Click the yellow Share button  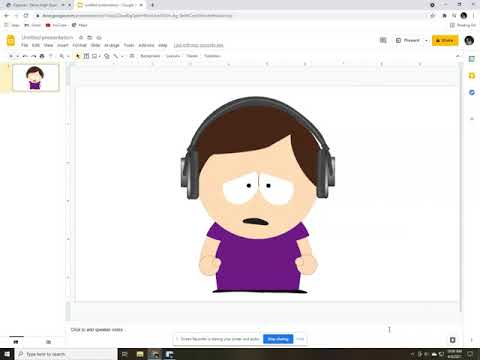(x=445, y=40)
